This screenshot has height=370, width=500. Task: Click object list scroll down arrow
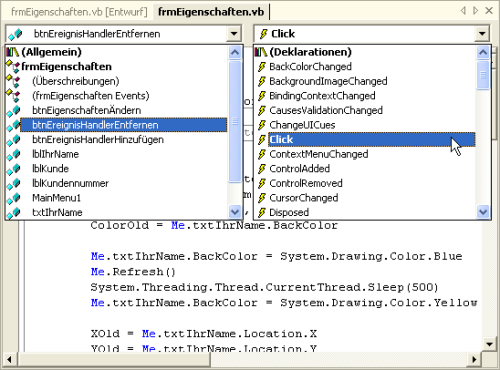click(235, 212)
